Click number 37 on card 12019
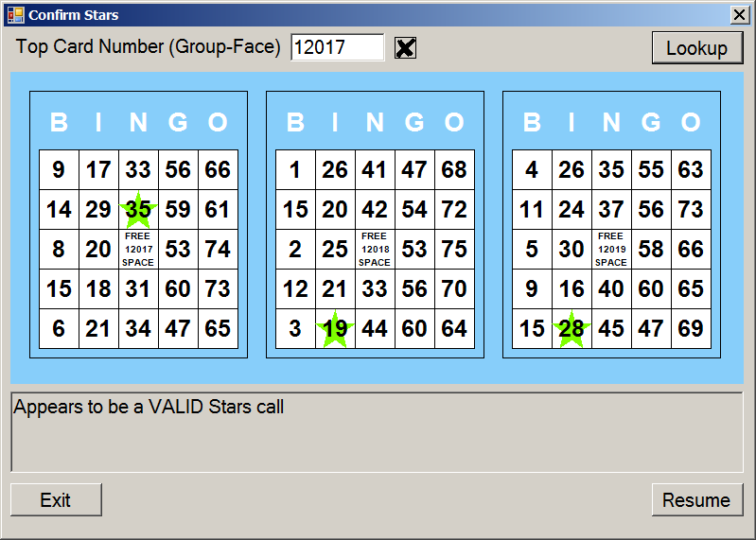 pyautogui.click(x=611, y=210)
